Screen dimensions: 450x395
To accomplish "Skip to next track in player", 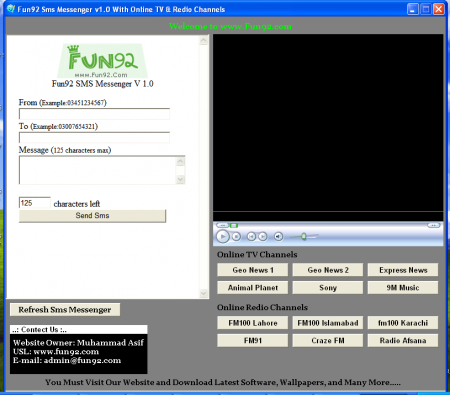I will click(x=263, y=237).
